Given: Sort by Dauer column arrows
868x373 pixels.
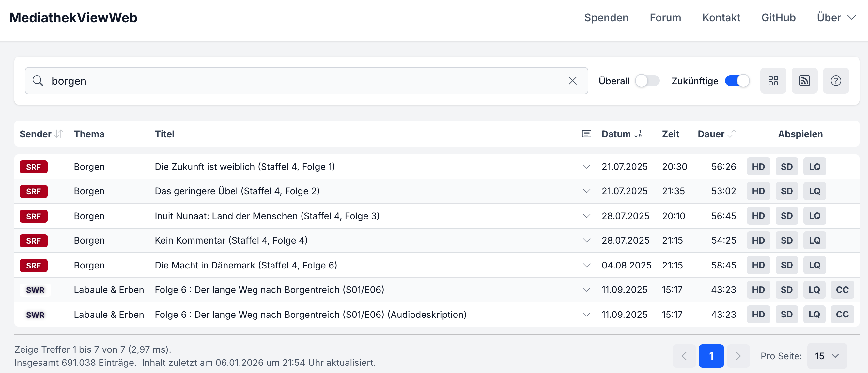Looking at the screenshot, I should 732,134.
